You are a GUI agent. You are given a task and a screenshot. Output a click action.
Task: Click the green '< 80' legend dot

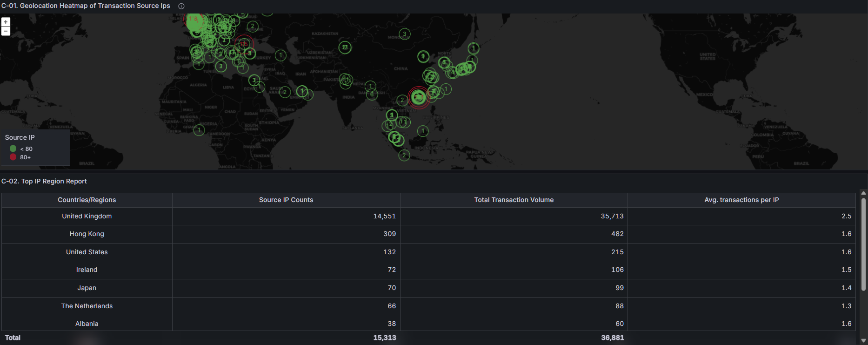(13, 149)
